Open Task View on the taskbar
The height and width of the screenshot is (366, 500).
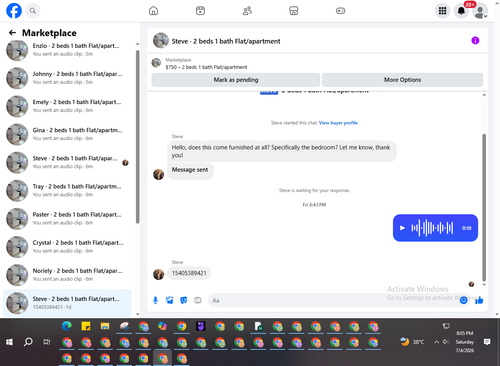point(47,342)
